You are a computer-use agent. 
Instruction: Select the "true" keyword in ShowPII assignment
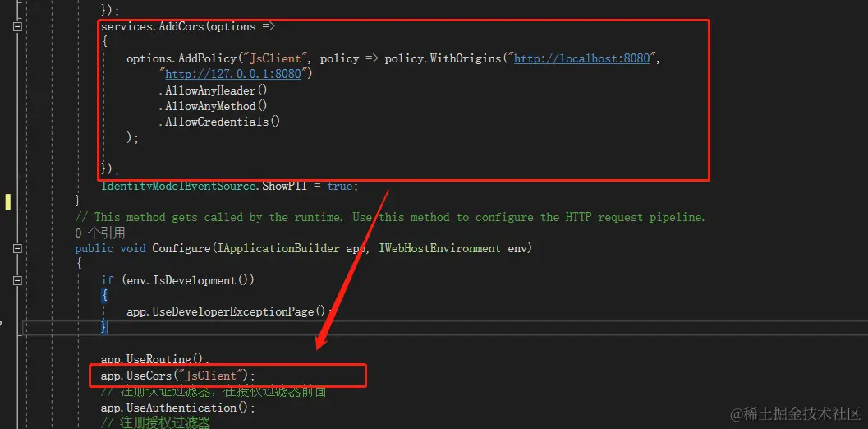point(340,186)
